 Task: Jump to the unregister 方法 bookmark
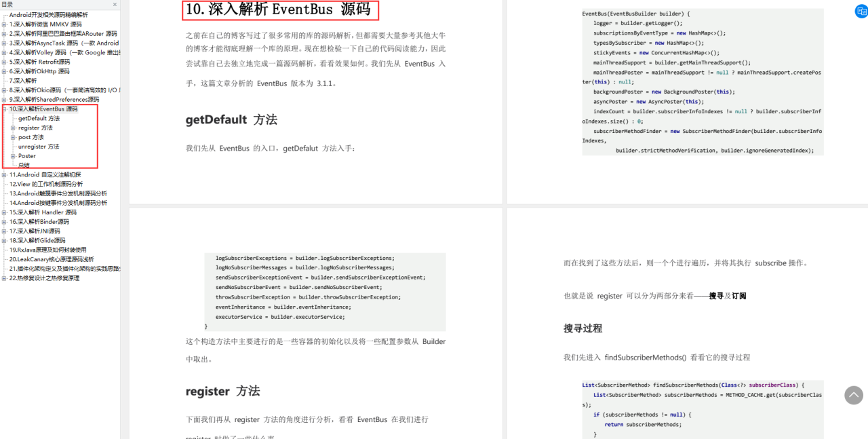39,147
